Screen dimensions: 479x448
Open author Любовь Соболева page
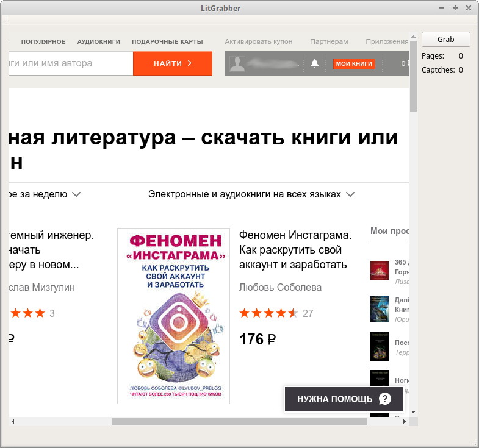coord(280,287)
